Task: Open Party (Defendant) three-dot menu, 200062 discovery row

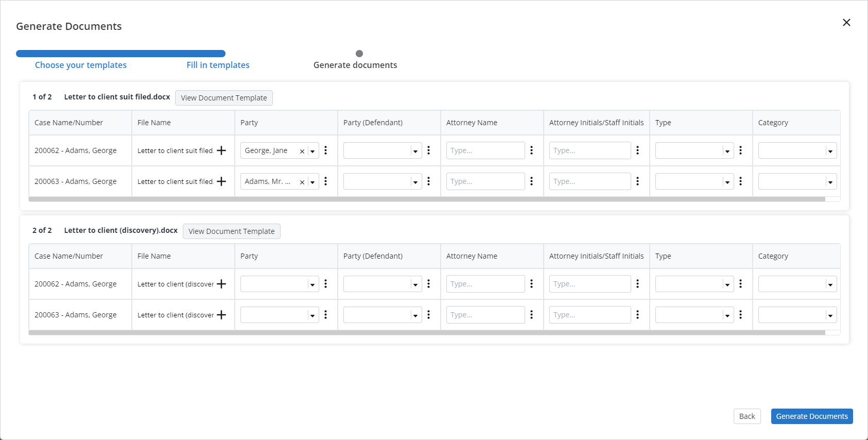Action: [x=428, y=284]
